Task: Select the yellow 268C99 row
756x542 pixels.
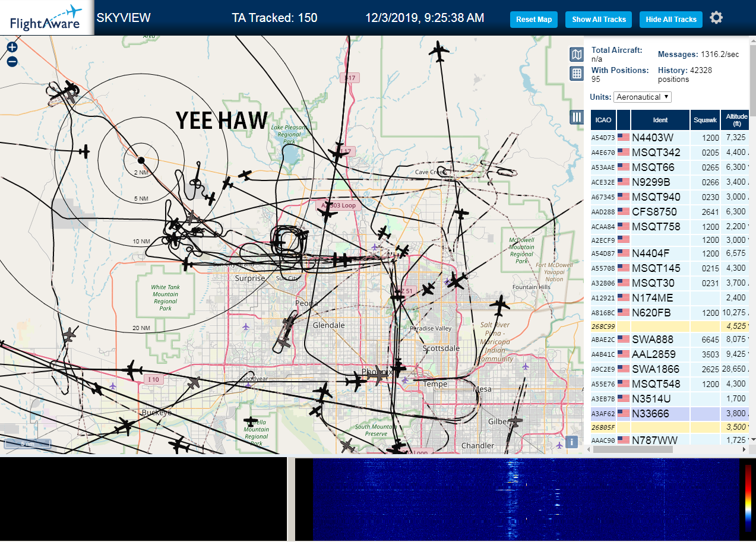Action: click(x=670, y=327)
